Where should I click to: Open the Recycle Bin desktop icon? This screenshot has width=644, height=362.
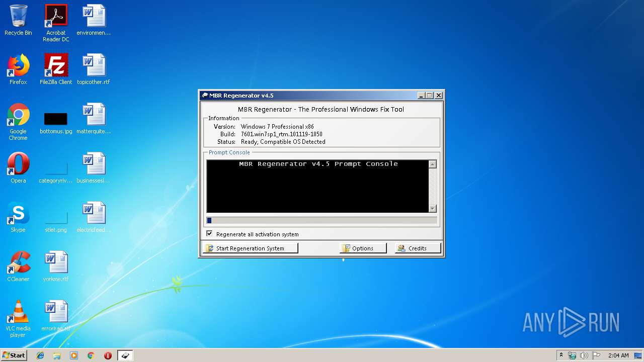18,20
